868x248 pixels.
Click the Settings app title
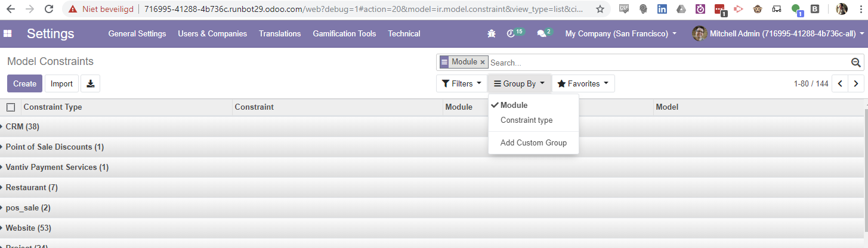(x=51, y=34)
